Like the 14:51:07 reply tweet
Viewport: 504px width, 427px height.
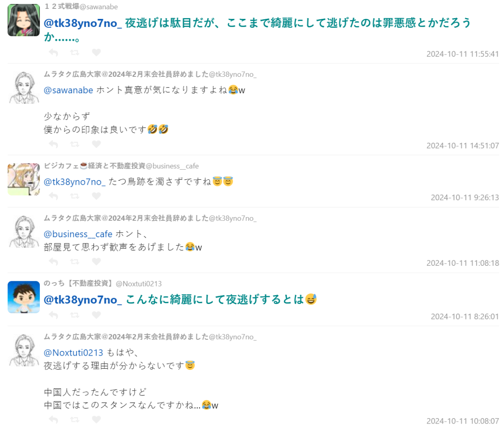pyautogui.click(x=96, y=144)
